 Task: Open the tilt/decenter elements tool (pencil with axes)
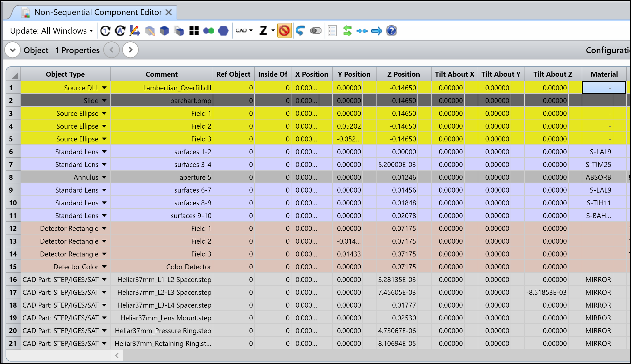point(135,31)
